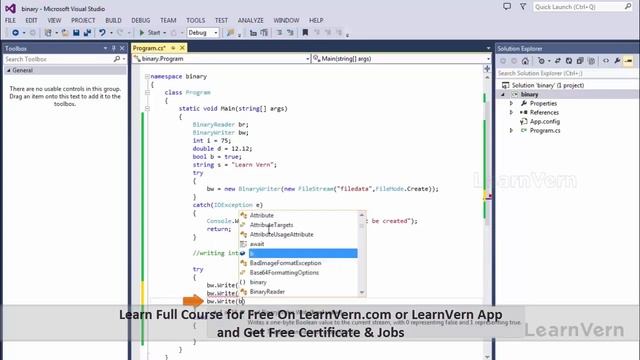Click Sync with Active Document icon

[558, 61]
